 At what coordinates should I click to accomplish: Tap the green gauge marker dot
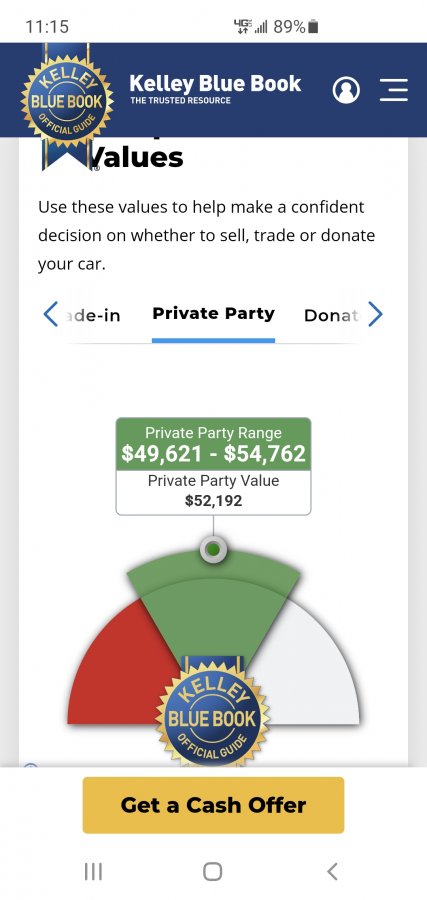click(x=214, y=550)
